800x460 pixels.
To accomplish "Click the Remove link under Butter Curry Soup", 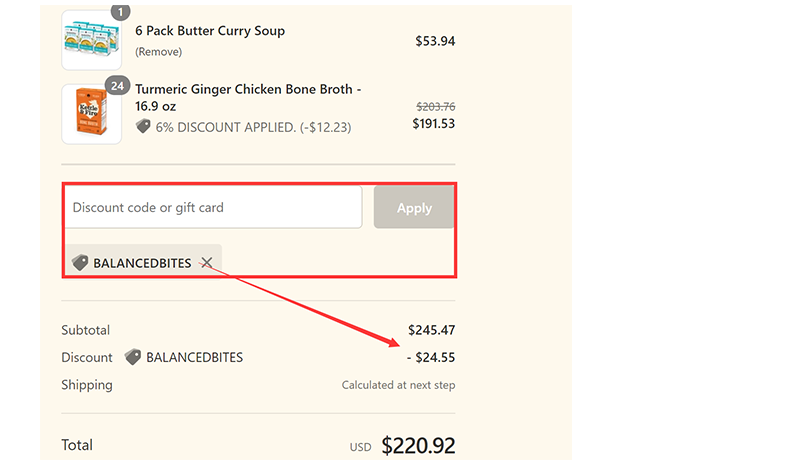I will (x=159, y=51).
